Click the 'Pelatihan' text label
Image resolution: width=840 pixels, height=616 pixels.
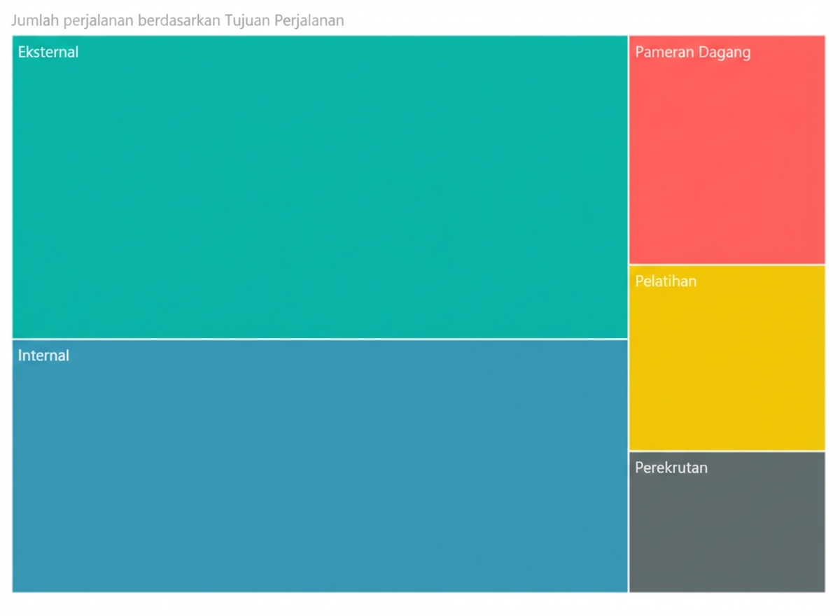pyautogui.click(x=666, y=281)
